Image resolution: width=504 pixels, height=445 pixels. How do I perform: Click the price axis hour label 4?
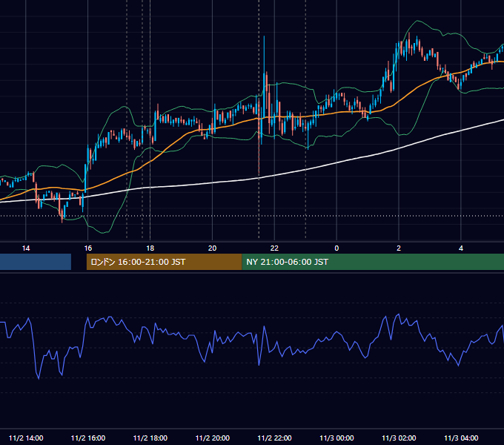(461, 248)
